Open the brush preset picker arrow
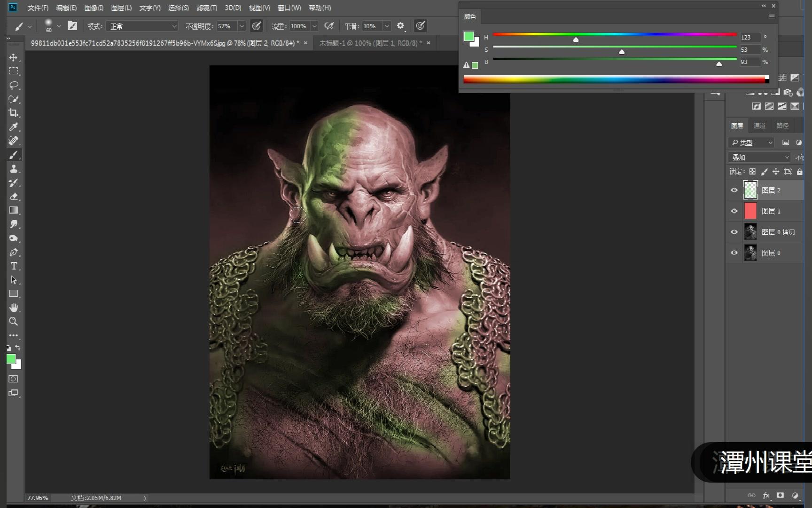The height and width of the screenshot is (508, 812). pyautogui.click(x=59, y=26)
